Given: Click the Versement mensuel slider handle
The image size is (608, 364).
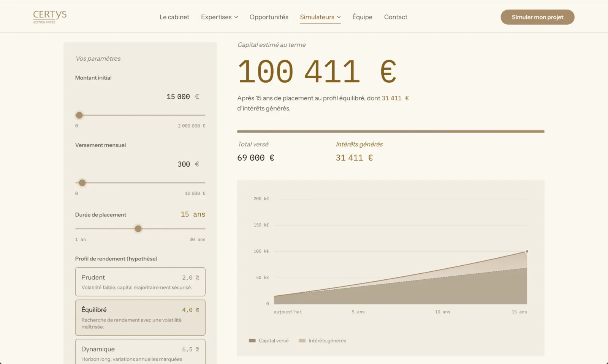Looking at the screenshot, I should click(x=82, y=183).
